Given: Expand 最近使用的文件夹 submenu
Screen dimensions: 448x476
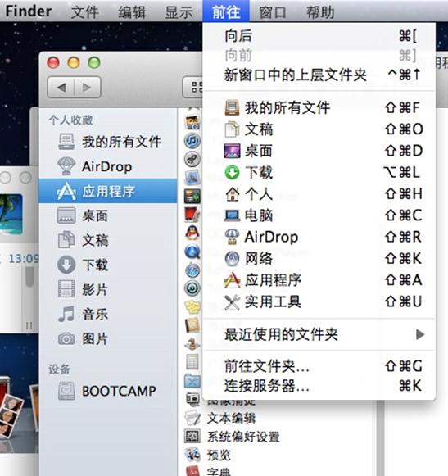Looking at the screenshot, I should [x=319, y=334].
